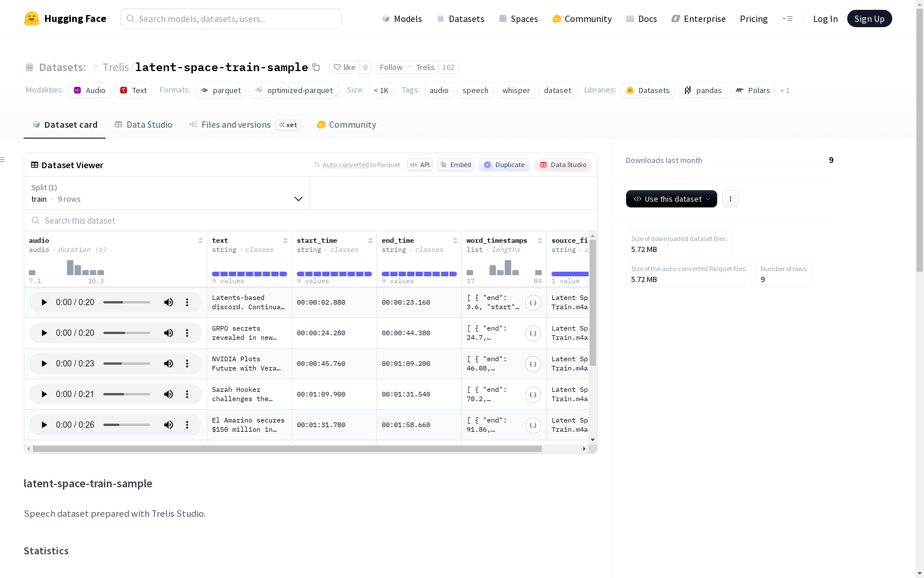924x578 pixels.
Task: Mute the El Amarino audio
Action: [x=169, y=425]
